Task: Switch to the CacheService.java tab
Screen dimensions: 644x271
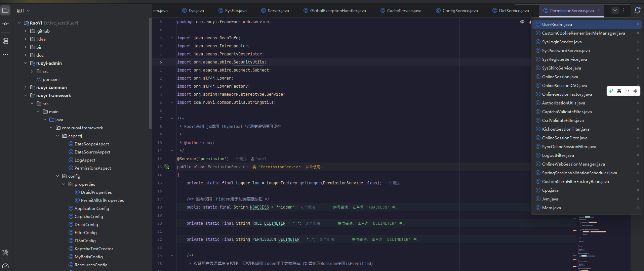Action: (x=401, y=10)
